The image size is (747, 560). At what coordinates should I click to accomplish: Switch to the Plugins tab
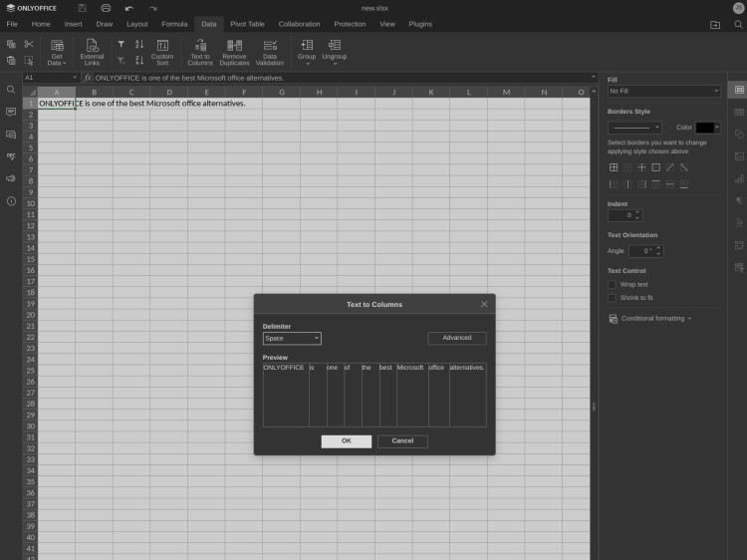pos(420,24)
